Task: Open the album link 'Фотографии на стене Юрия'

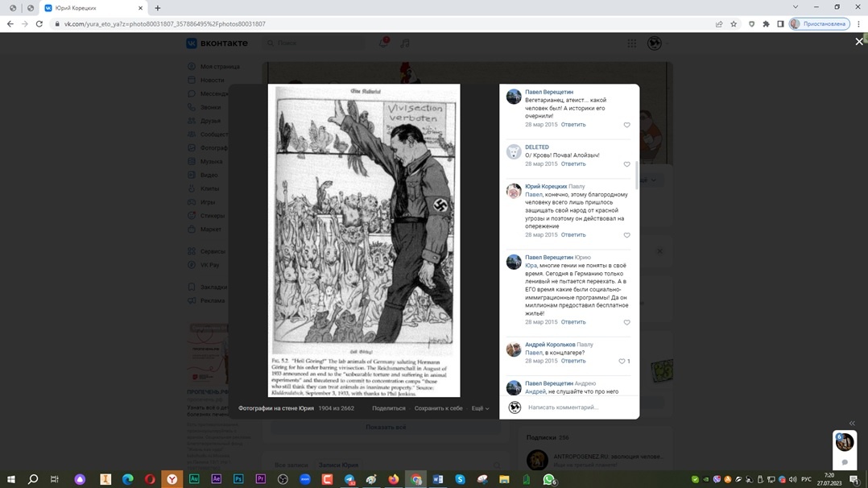Action: pyautogui.click(x=276, y=408)
